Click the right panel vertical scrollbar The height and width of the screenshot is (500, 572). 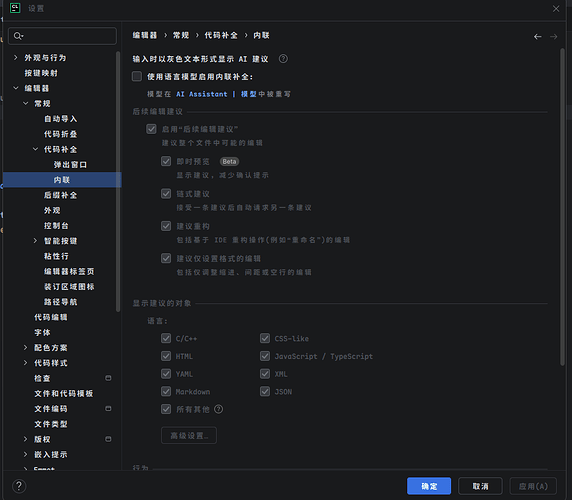pyautogui.click(x=562, y=206)
